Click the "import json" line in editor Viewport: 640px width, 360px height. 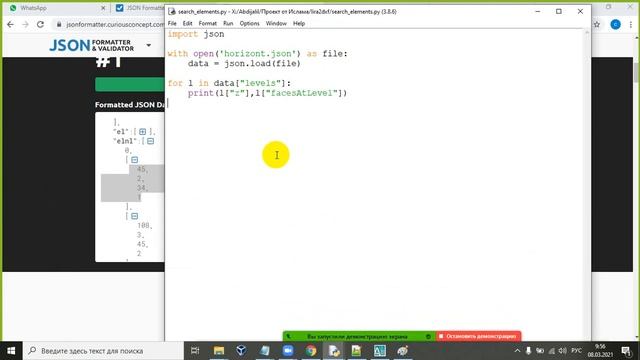(x=196, y=34)
